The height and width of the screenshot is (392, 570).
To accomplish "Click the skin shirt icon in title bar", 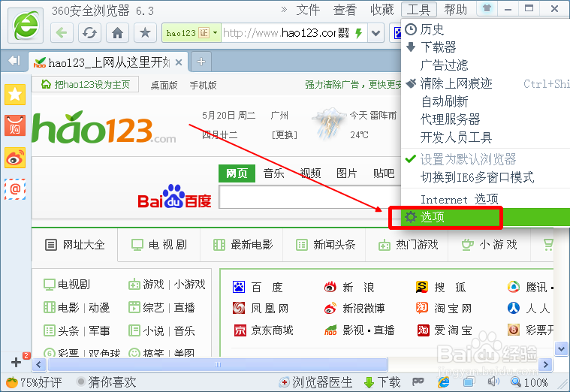I will [487, 9].
